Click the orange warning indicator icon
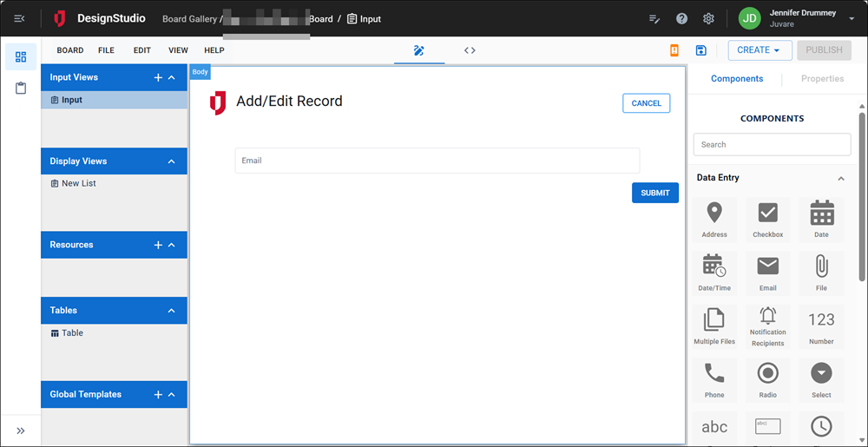This screenshot has width=868, height=447. point(674,50)
